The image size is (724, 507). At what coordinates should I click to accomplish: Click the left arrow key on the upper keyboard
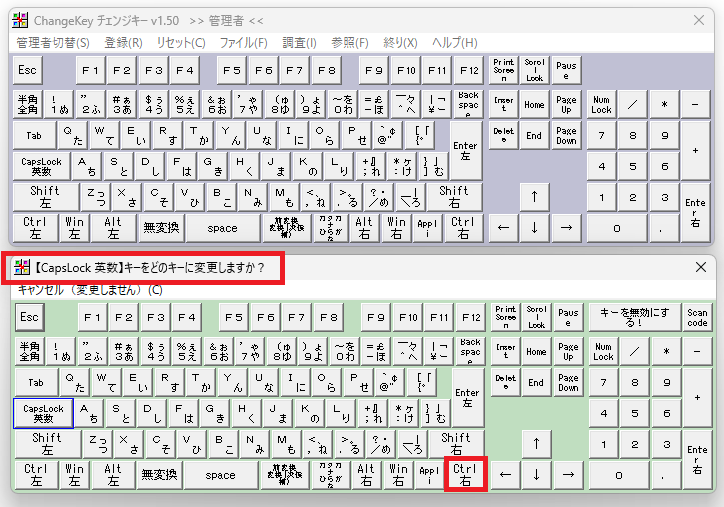click(503, 228)
